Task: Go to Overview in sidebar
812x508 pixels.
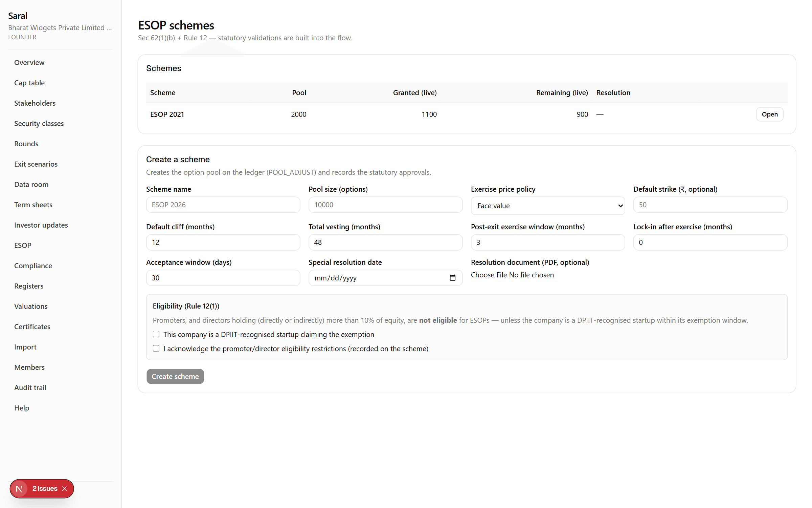Action: point(29,62)
